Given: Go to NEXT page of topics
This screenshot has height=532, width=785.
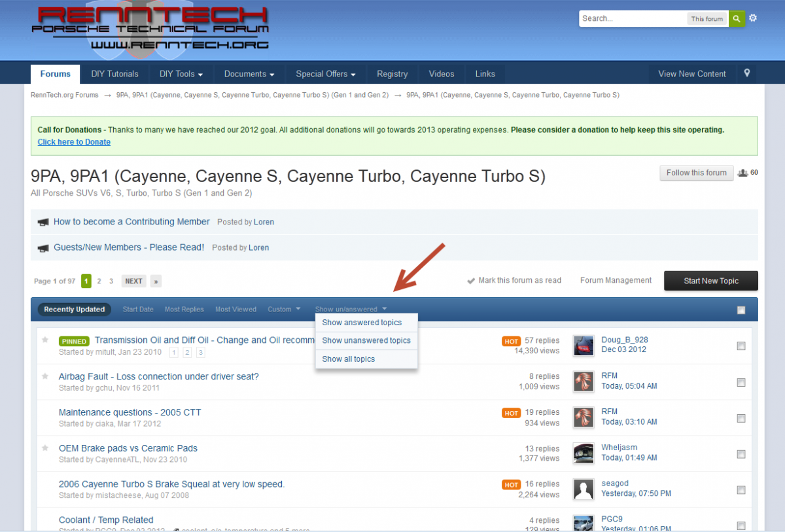Looking at the screenshot, I should [x=133, y=281].
